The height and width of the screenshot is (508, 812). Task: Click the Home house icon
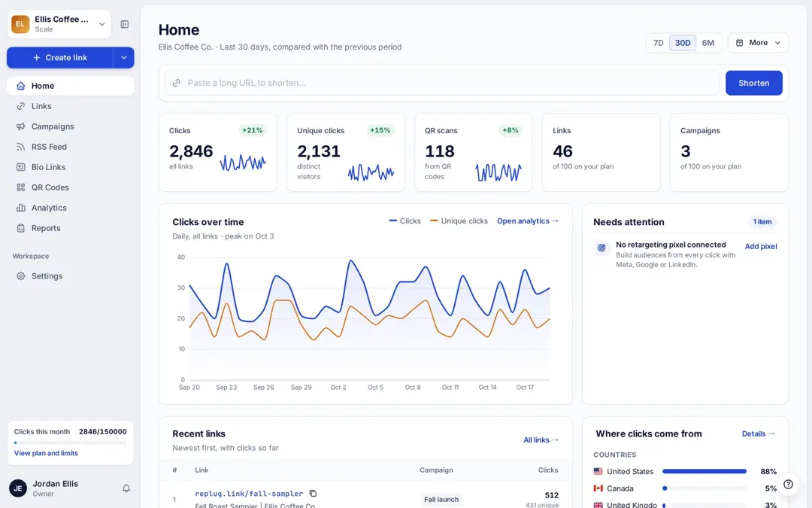[21, 86]
